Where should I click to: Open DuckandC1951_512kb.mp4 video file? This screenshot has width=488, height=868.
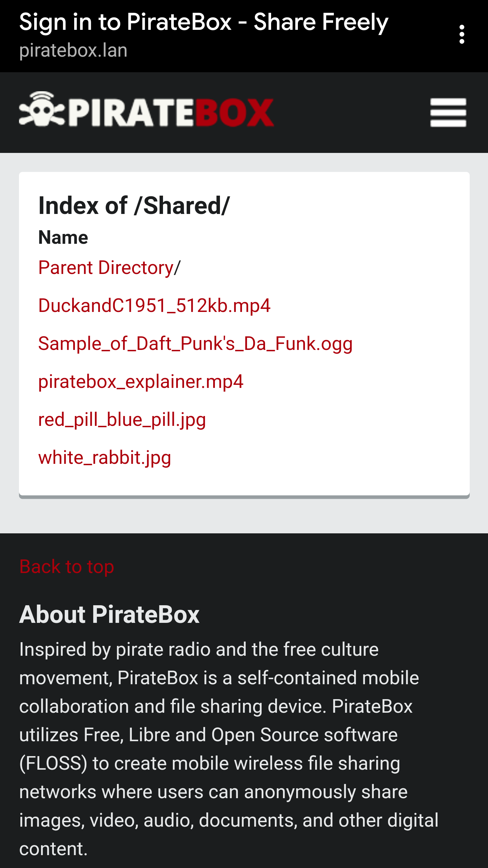[x=154, y=305]
